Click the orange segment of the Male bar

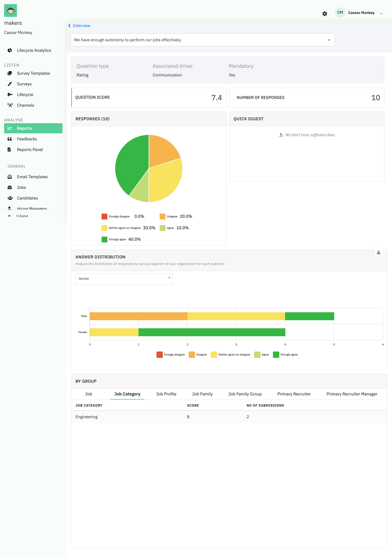[x=138, y=316]
